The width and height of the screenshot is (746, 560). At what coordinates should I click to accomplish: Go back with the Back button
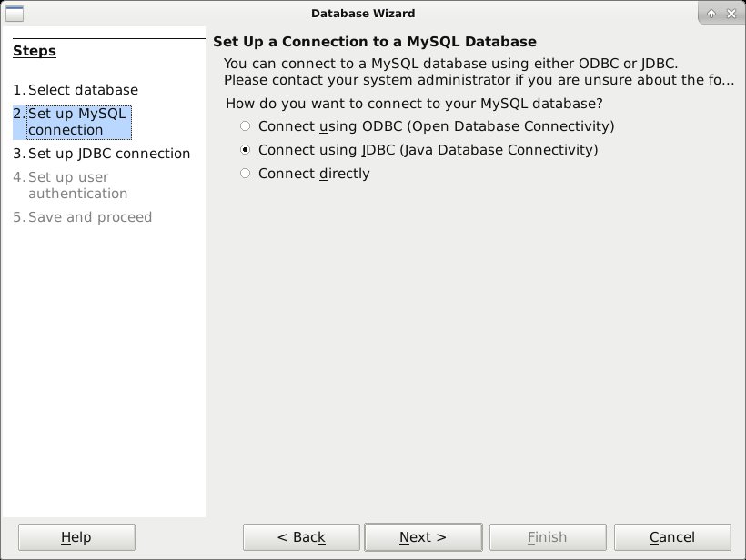(300, 536)
